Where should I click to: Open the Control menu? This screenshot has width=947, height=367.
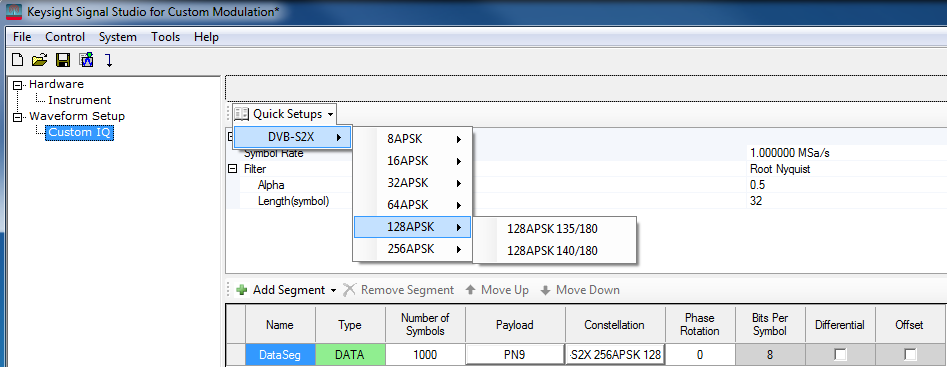click(x=65, y=37)
